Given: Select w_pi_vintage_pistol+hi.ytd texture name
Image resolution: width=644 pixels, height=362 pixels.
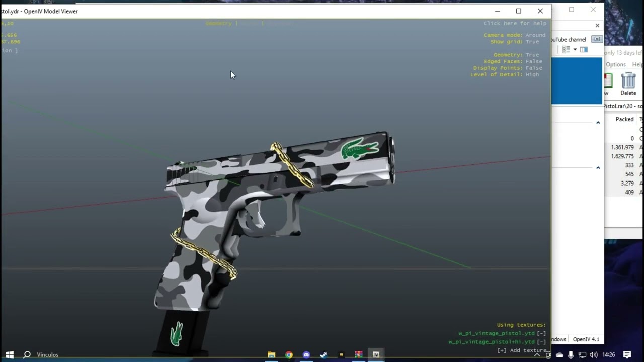Looking at the screenshot, I should [x=492, y=342].
